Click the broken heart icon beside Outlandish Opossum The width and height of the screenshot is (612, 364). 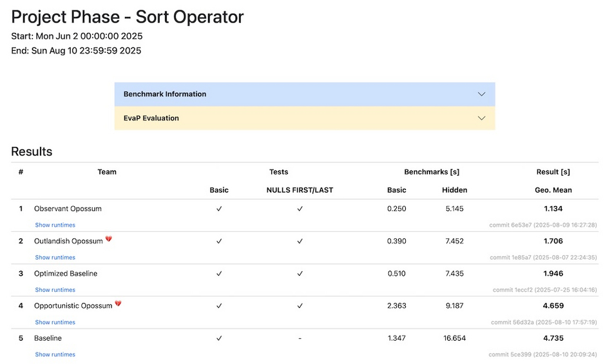coord(108,239)
